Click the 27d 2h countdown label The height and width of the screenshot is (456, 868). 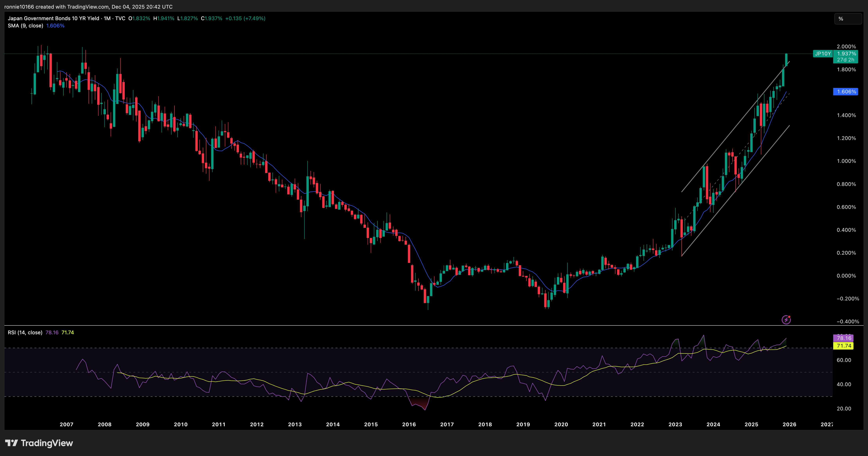pyautogui.click(x=846, y=59)
